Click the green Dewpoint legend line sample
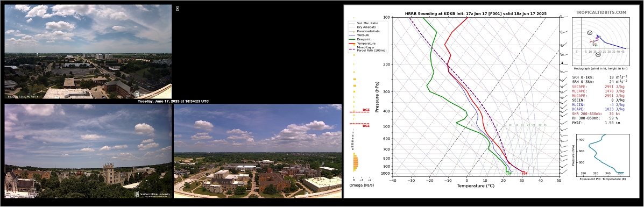Image resolution: width=644 pixels, height=207 pixels. point(352,39)
